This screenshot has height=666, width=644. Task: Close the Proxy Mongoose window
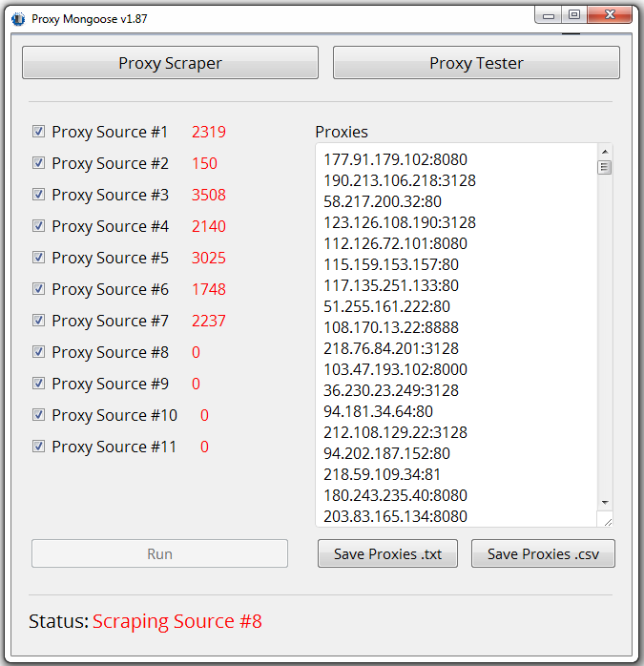point(610,15)
